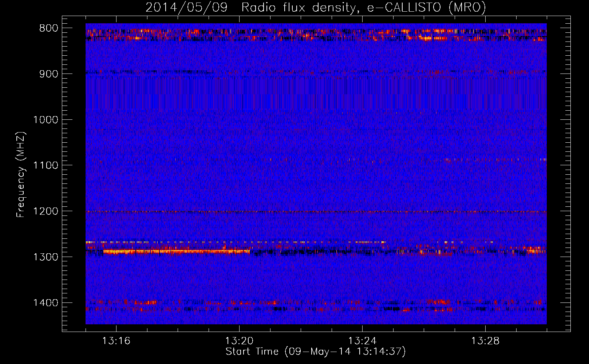Click the '900' frequency axis label

[x=49, y=74]
